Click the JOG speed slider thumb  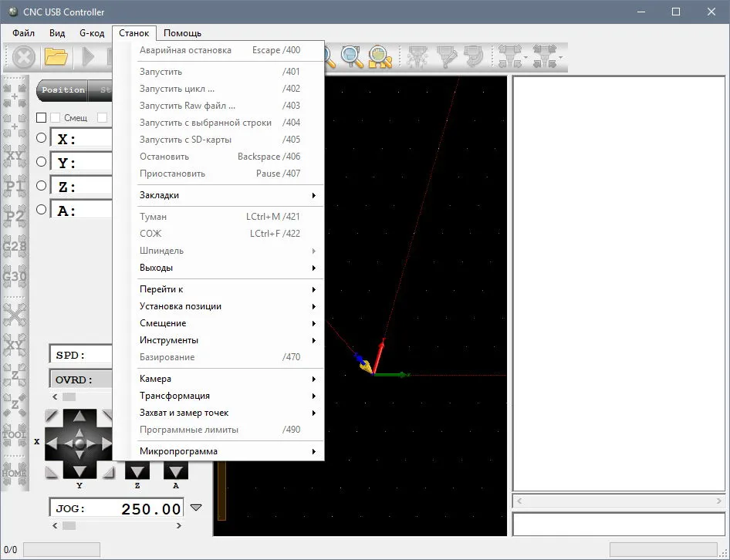69,525
